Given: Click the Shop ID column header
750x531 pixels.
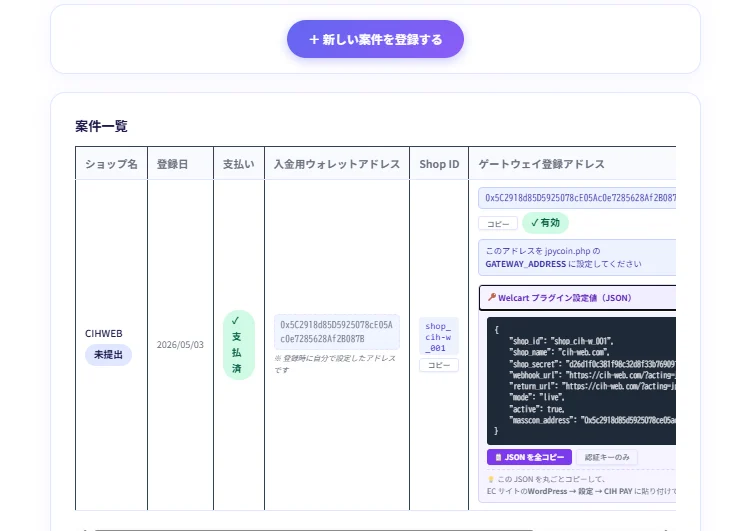Looking at the screenshot, I should 439,164.
